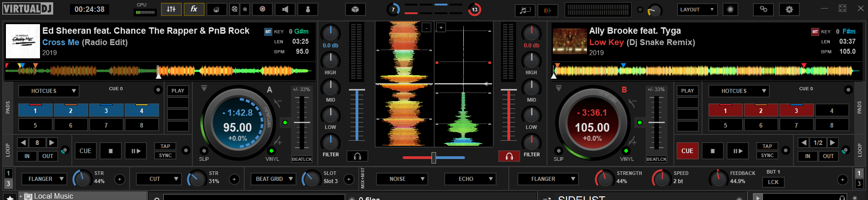
Task: Toggle deck A BEATLCK
Action: [x=302, y=159]
